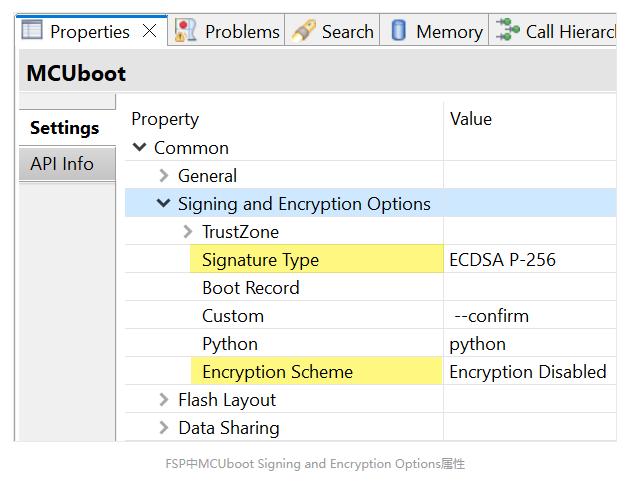Collapse Signing and Encryption Options
This screenshot has width=628, height=487.
pyautogui.click(x=163, y=203)
